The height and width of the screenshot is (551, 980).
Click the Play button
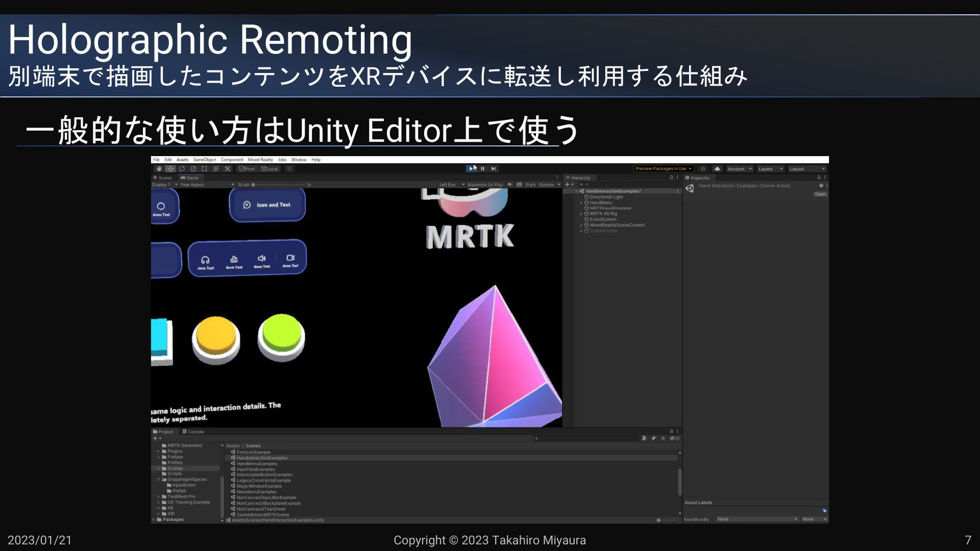click(471, 169)
